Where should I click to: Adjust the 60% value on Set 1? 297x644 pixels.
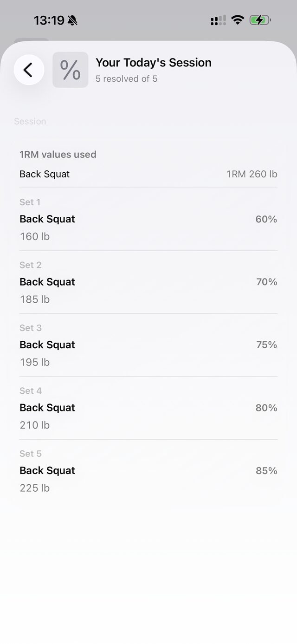(x=265, y=219)
